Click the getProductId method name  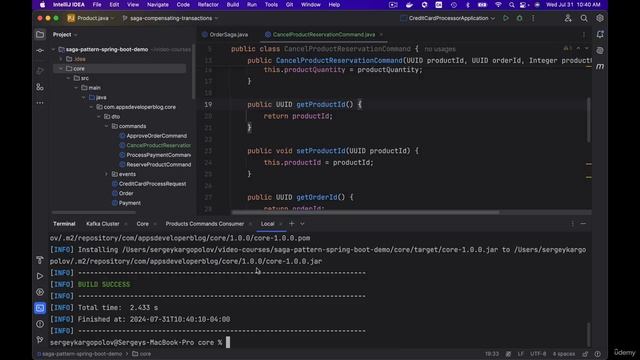tap(320, 104)
